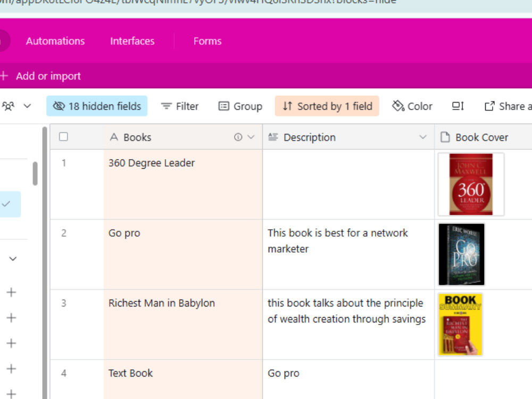Collapse the sidebar create section chevron
Screen dimensions: 532x399
point(13,259)
